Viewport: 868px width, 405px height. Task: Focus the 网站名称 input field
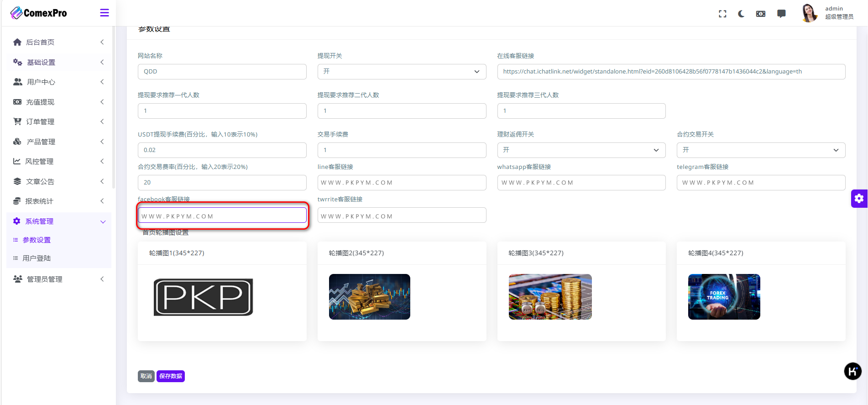point(222,72)
